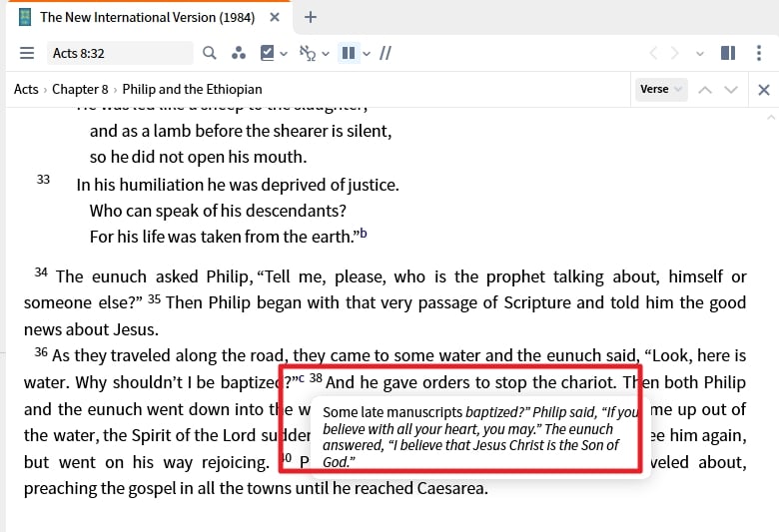Image resolution: width=779 pixels, height=532 pixels.
Task: Click the NIV book icon on tab
Action: 24,17
